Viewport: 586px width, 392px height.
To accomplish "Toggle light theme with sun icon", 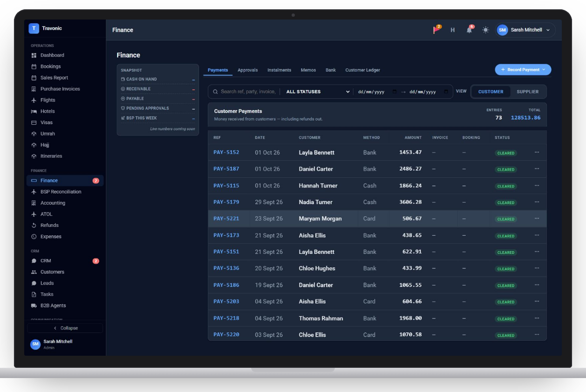I will (x=486, y=30).
